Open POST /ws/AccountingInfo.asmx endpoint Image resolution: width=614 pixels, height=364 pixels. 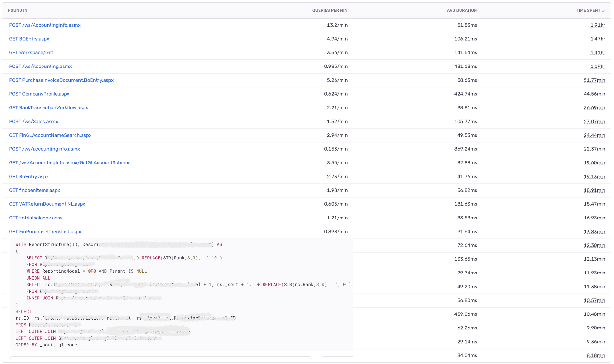tap(44, 25)
